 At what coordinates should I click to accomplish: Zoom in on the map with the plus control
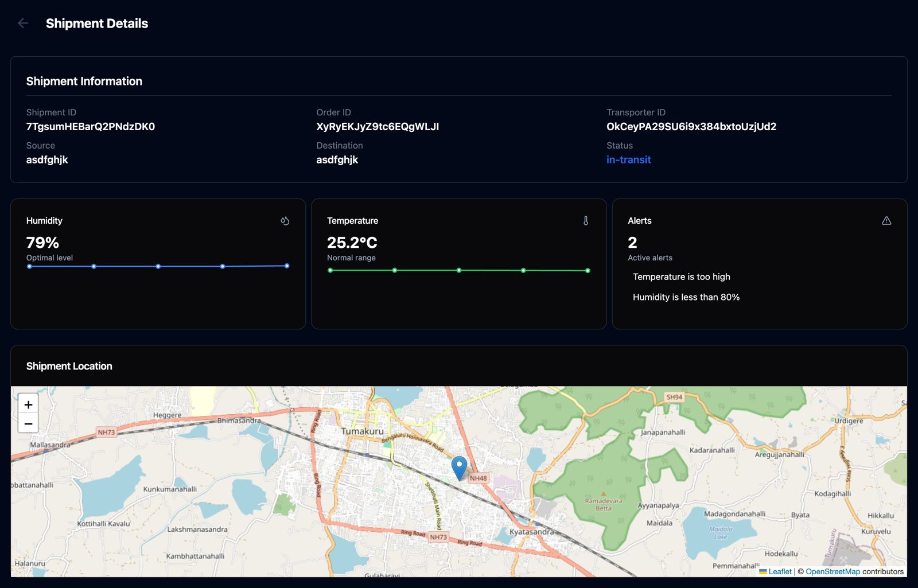(x=28, y=404)
